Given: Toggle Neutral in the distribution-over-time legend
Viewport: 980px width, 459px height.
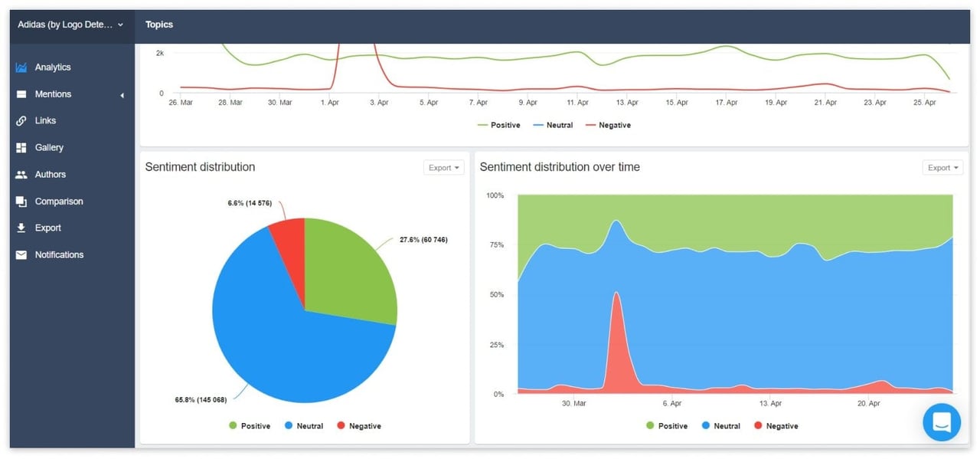Looking at the screenshot, I should 720,425.
